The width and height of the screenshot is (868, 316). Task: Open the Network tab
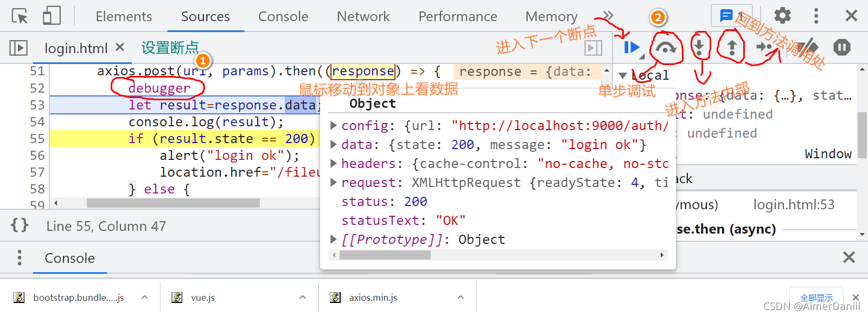coord(363,17)
